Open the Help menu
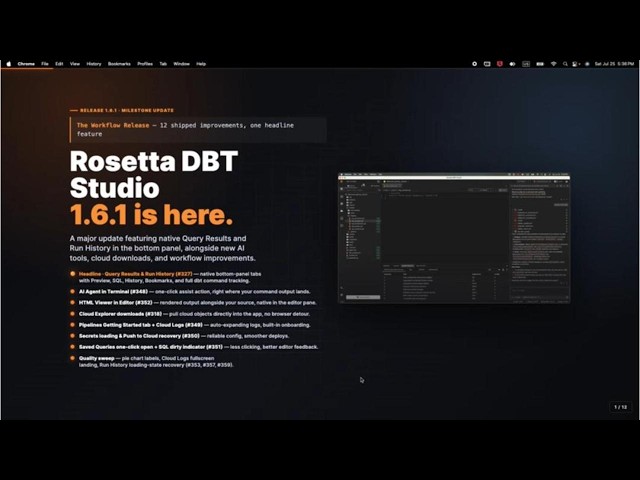Viewport: 640px width, 480px height. tap(201, 64)
